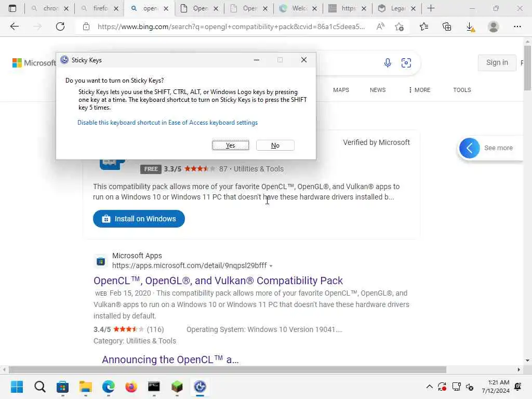Open a new tab with plus icon
Viewport: 532px width, 399px height.
(x=431, y=8)
